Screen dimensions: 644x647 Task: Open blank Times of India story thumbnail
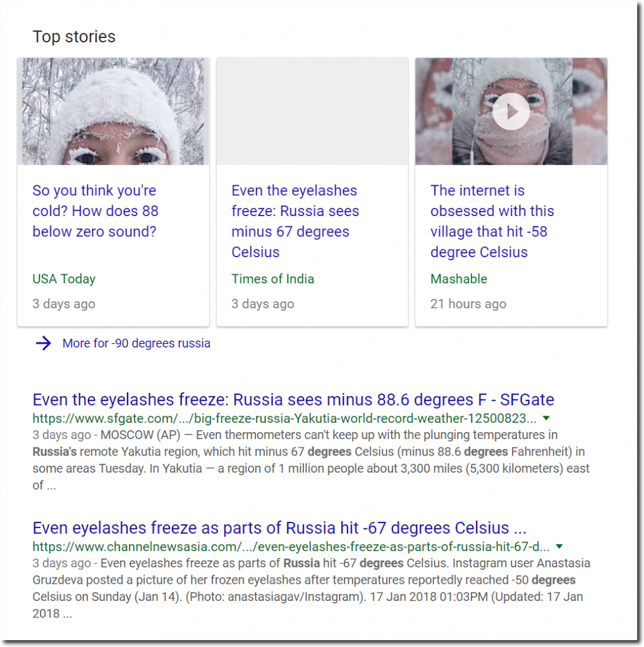[312, 111]
